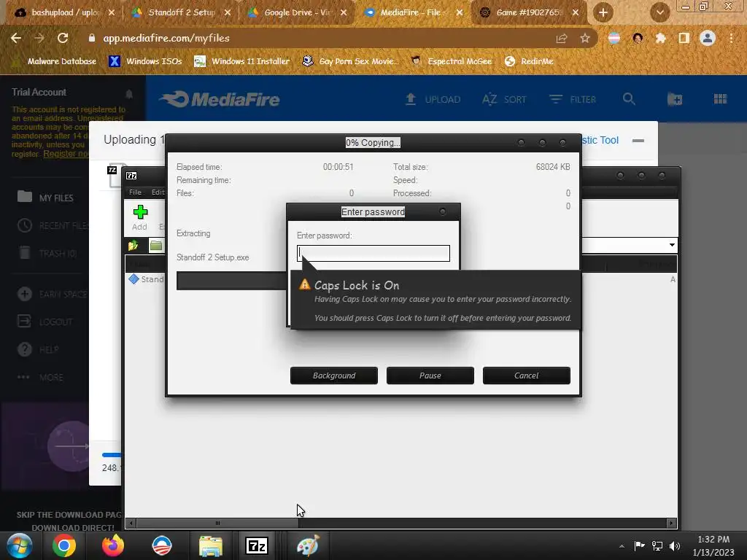Viewport: 747px width, 560px height.
Task: Cancel the extraction
Action: [527, 376]
